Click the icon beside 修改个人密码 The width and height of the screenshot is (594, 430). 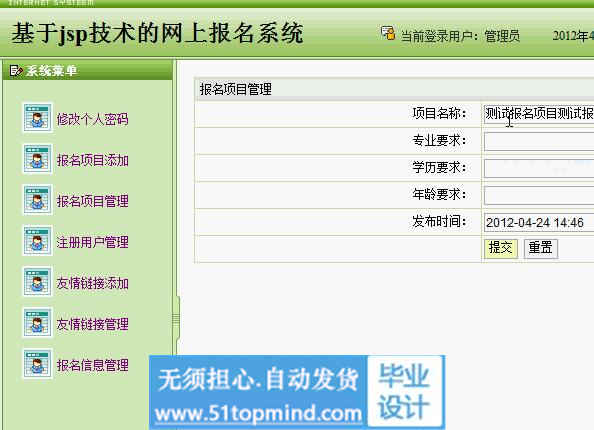coord(37,118)
